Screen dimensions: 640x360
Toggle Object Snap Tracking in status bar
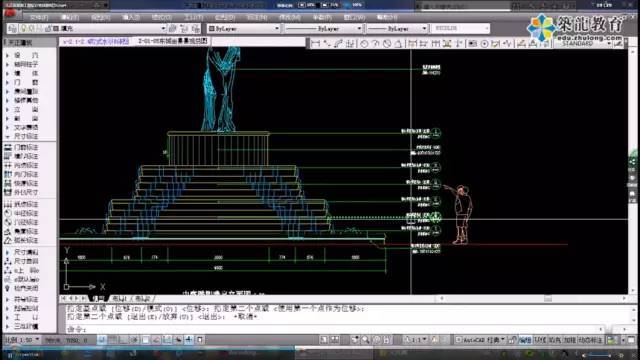click(156, 340)
